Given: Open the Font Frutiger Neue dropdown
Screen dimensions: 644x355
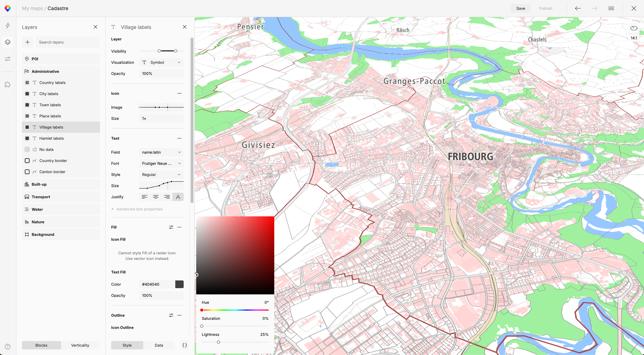Looking at the screenshot, I should click(161, 163).
